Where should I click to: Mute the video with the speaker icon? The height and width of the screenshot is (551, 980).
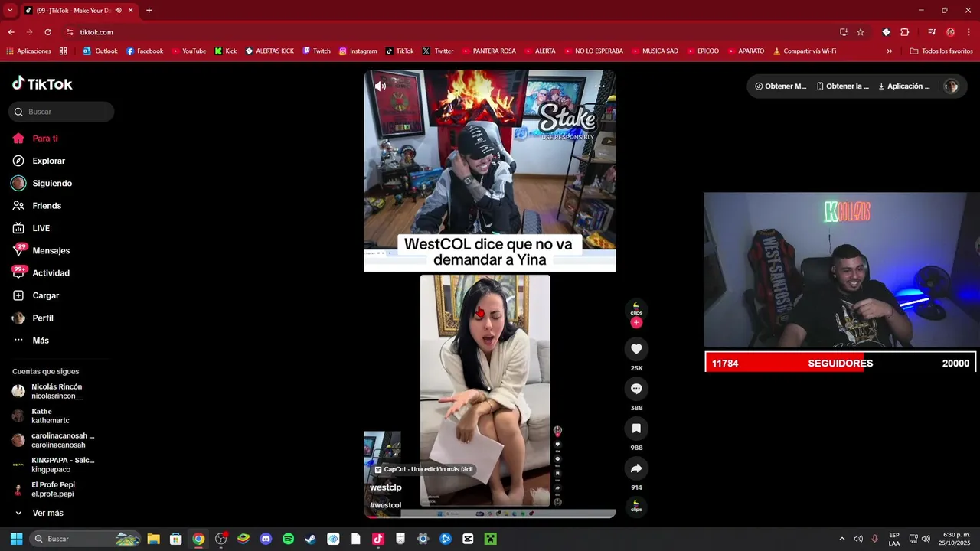pyautogui.click(x=380, y=86)
